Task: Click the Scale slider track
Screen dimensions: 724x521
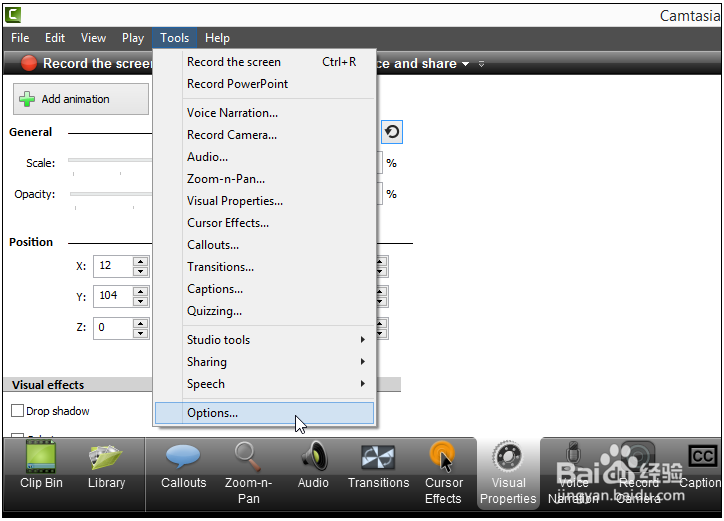Action: (110, 160)
